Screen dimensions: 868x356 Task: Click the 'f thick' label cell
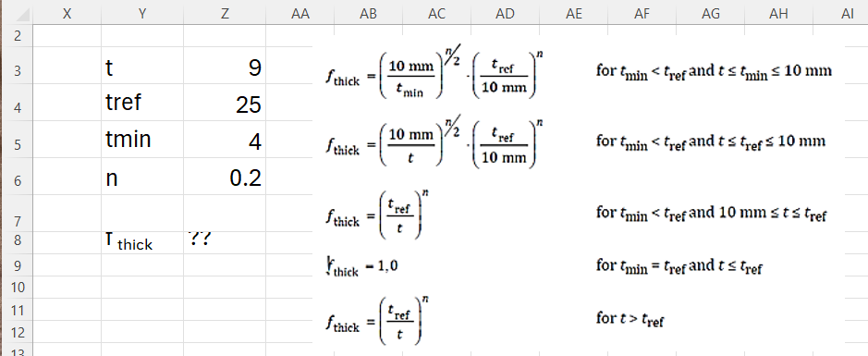coord(142,242)
